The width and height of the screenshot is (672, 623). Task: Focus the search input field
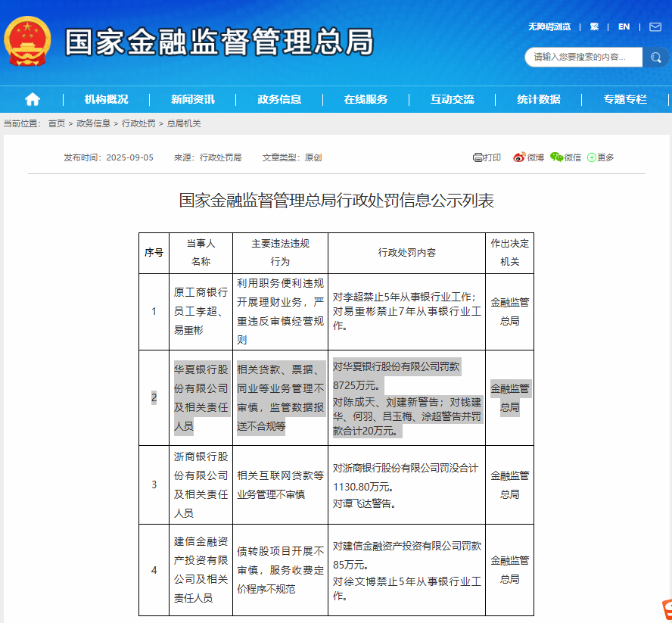coord(583,57)
